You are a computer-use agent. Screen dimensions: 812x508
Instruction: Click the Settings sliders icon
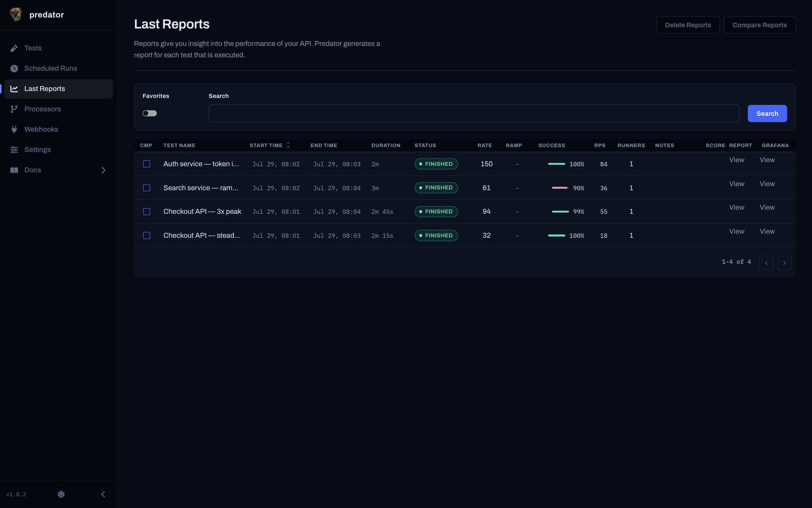point(14,150)
